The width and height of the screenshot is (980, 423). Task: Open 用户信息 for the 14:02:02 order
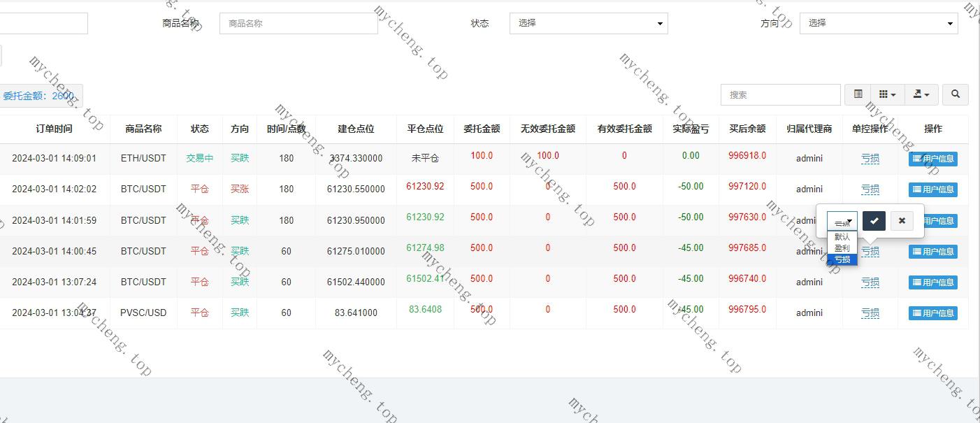pyautogui.click(x=933, y=189)
